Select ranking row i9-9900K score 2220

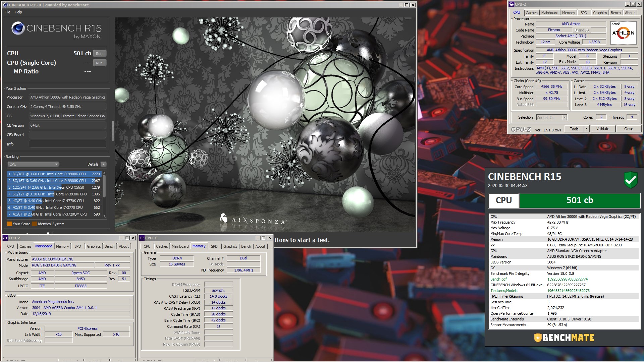pyautogui.click(x=54, y=174)
